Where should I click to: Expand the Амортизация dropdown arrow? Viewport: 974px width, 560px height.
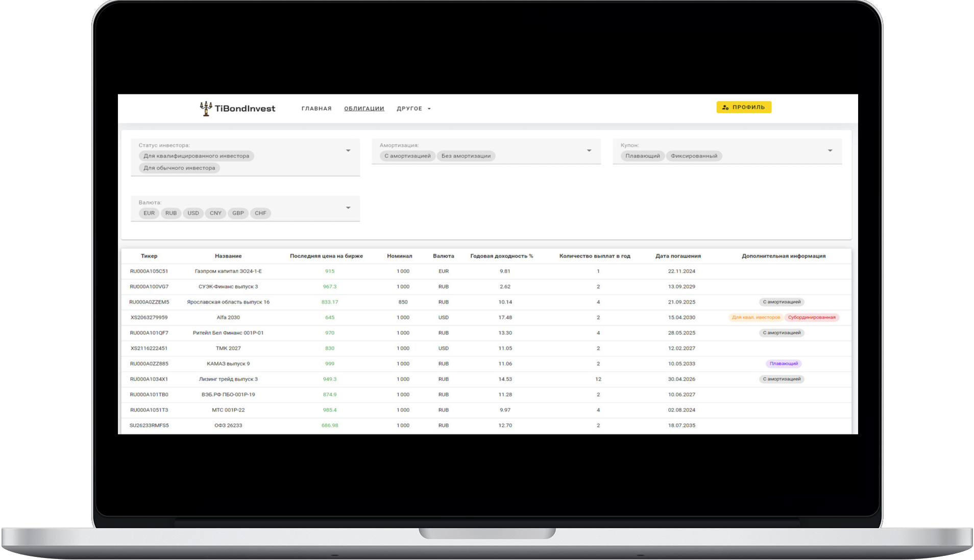tap(589, 151)
